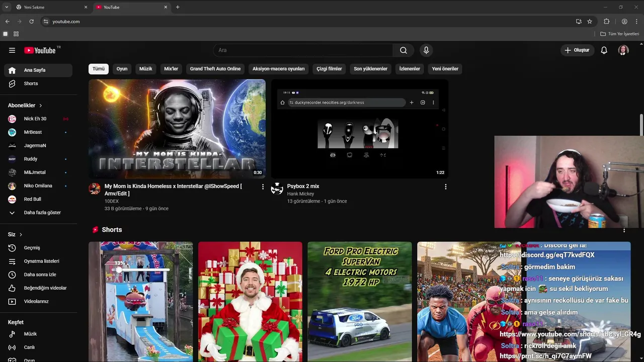Click the Ara search input field
644x362 pixels.
pos(303,50)
